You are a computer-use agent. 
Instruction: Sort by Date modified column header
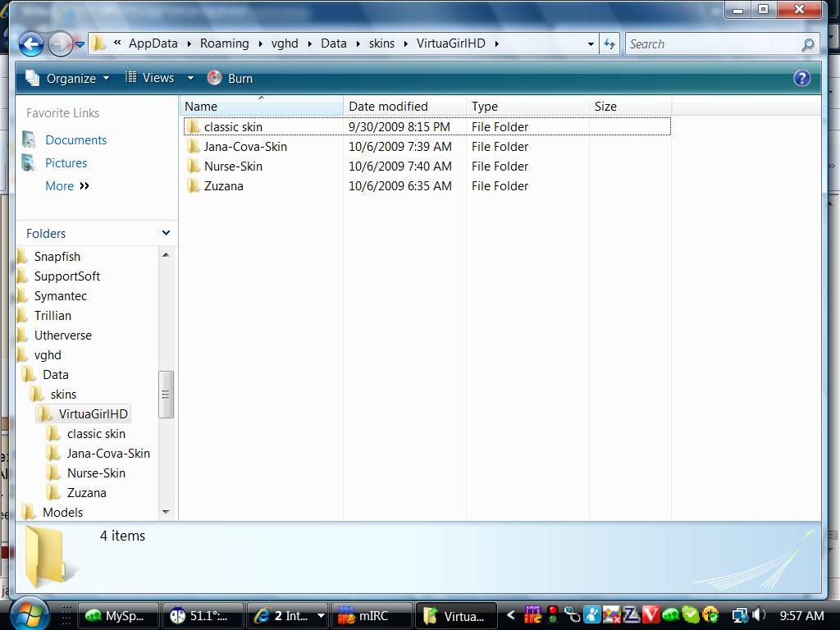pos(404,106)
